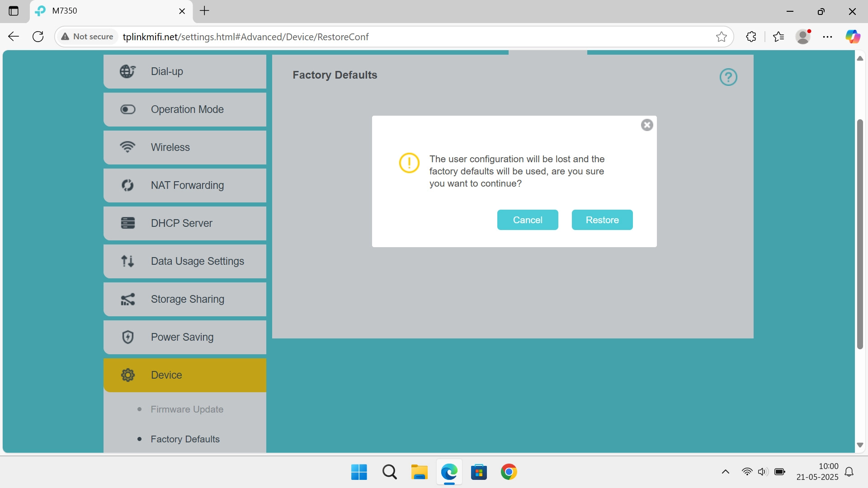Click the page scrollbar down arrow
The width and height of the screenshot is (868, 488).
tap(860, 445)
